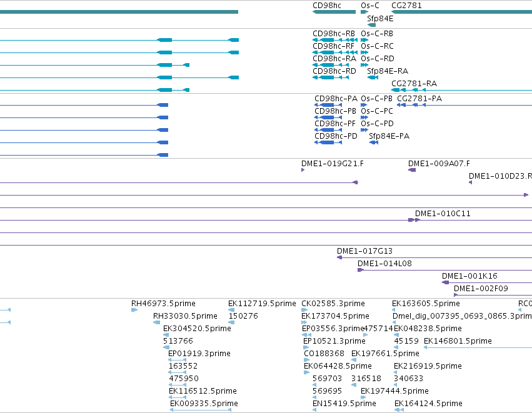Click protein CD98hc-PB
532x413 pixels.
pos(335,111)
